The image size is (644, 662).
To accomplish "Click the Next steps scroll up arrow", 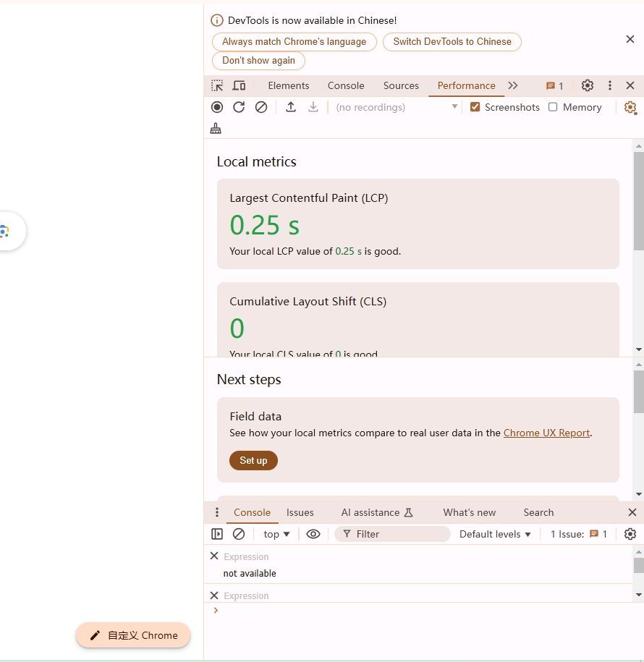I will (638, 364).
